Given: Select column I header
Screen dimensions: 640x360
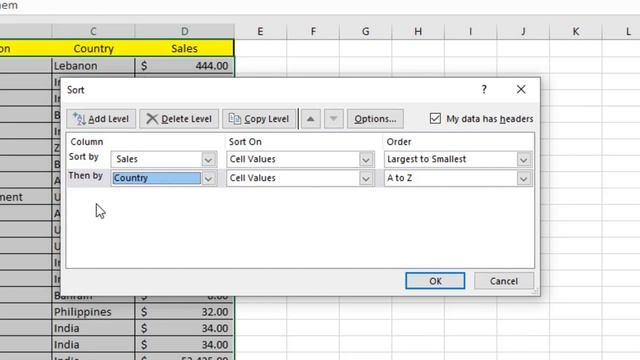Looking at the screenshot, I should 471,31.
